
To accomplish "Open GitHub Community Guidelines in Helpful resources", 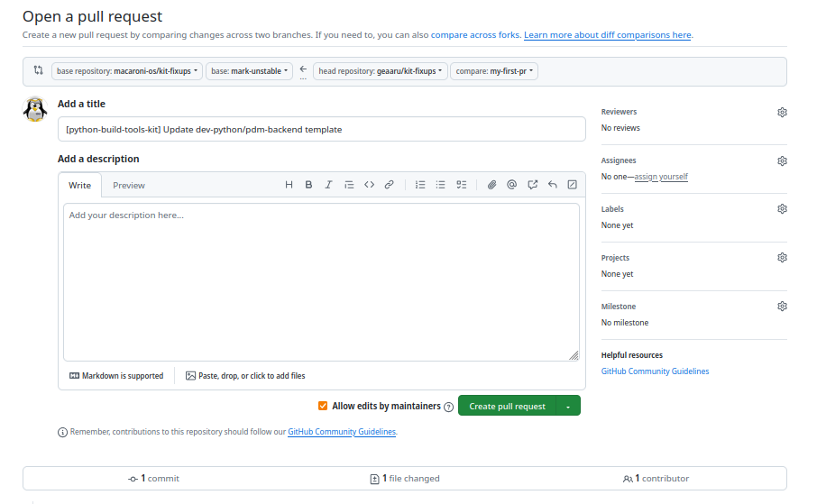I will tap(655, 371).
